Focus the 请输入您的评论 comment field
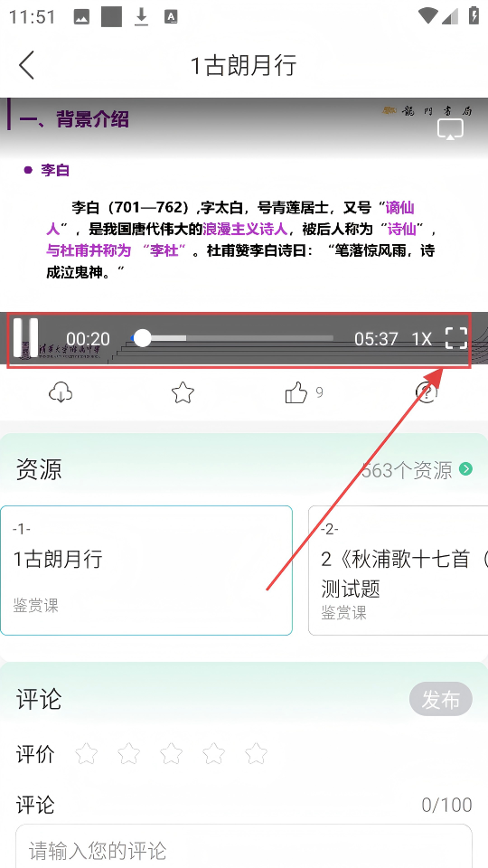The image size is (488, 868). pos(243,847)
